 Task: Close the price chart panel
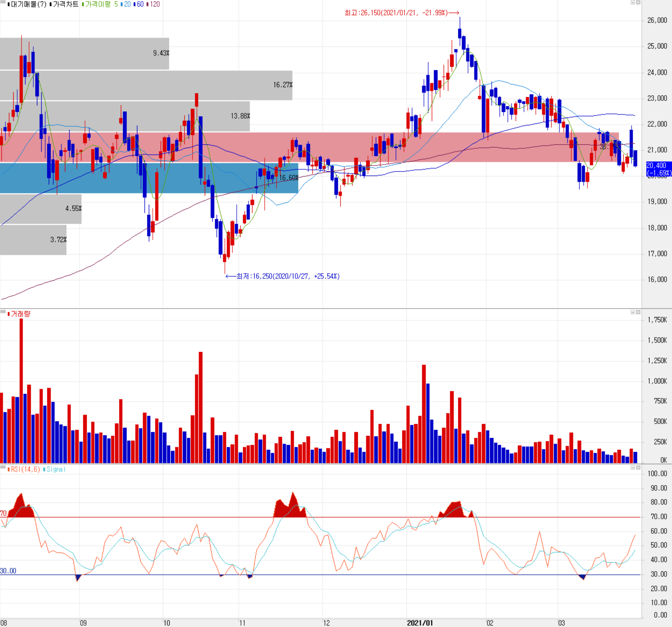coord(638,3)
